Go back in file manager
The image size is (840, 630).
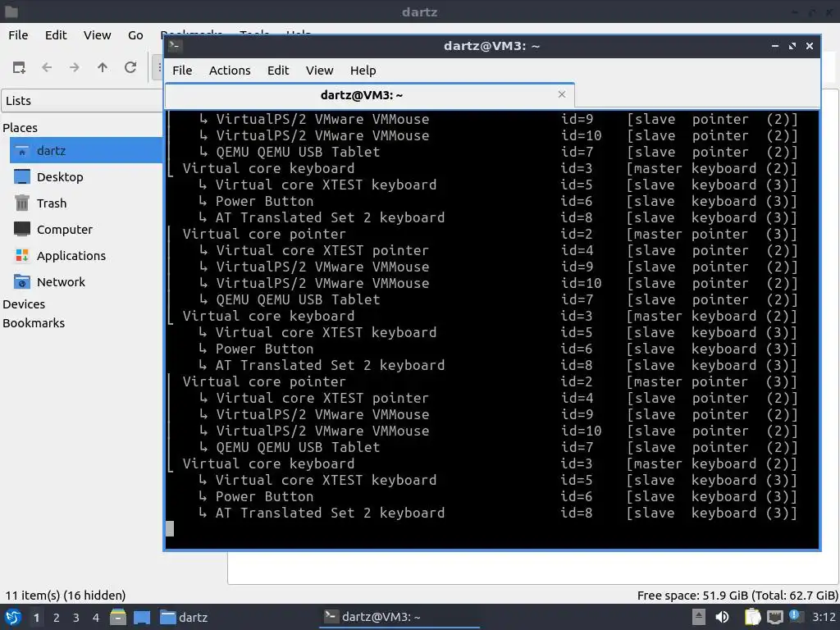(x=47, y=67)
